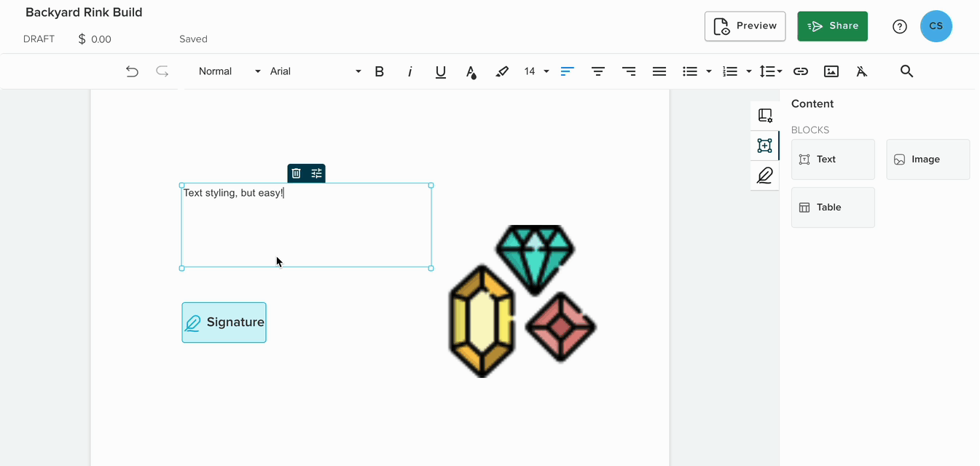
Task: Click inside the text block
Action: [x=306, y=226]
